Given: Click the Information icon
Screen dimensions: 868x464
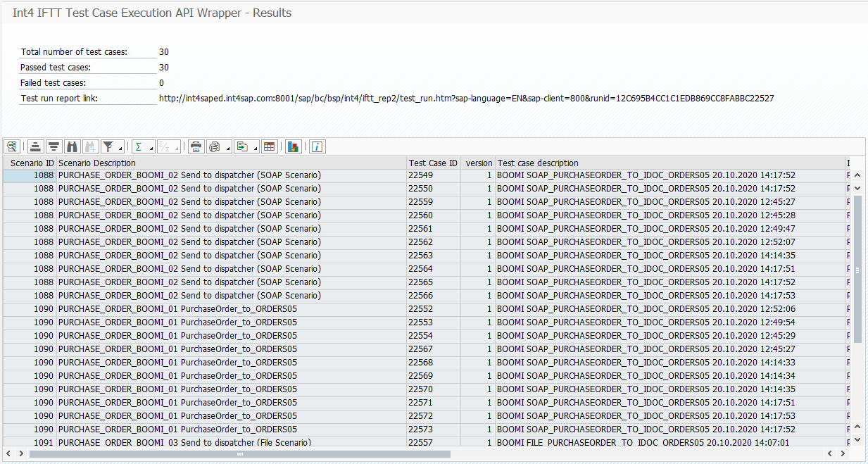Looking at the screenshot, I should [315, 146].
